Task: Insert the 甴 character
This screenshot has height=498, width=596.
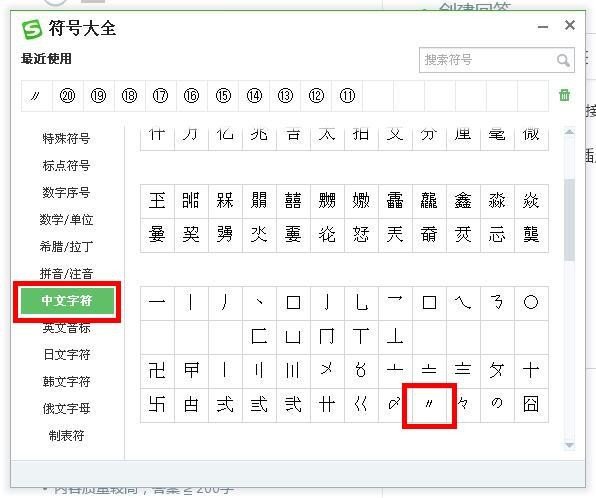Action: click(191, 405)
